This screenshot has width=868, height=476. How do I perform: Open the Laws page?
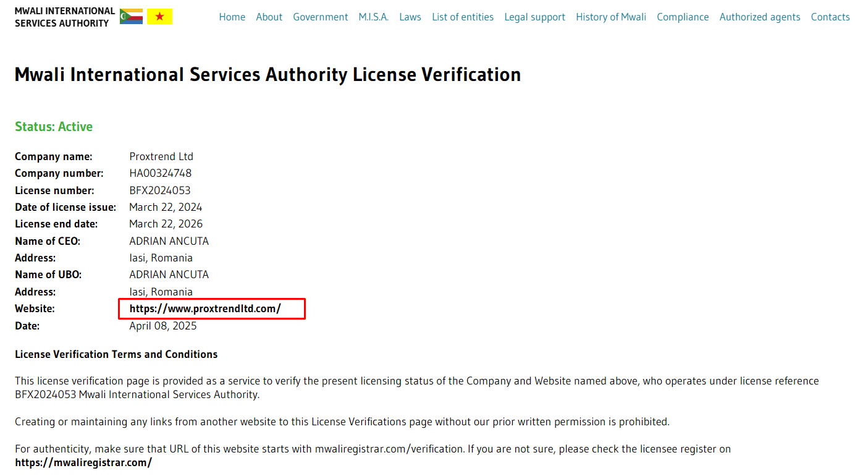tap(410, 17)
